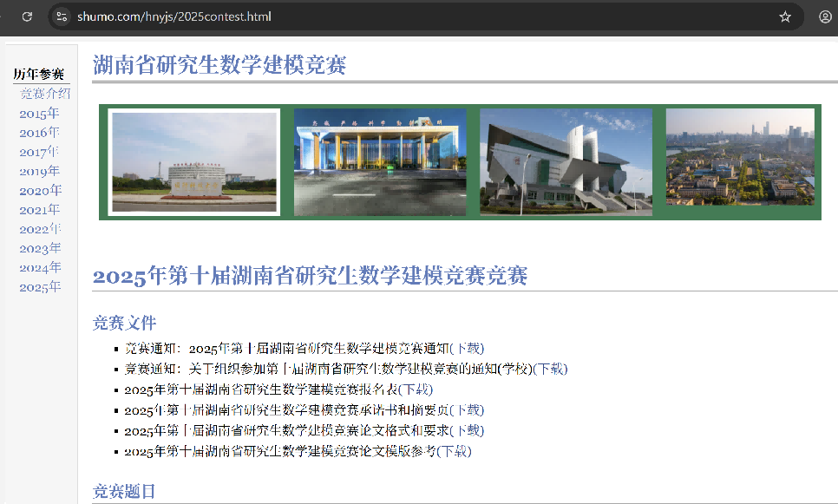Viewport: 838px width, 504px height.
Task: Reload the page with the refresh icon
Action: pos(27,16)
